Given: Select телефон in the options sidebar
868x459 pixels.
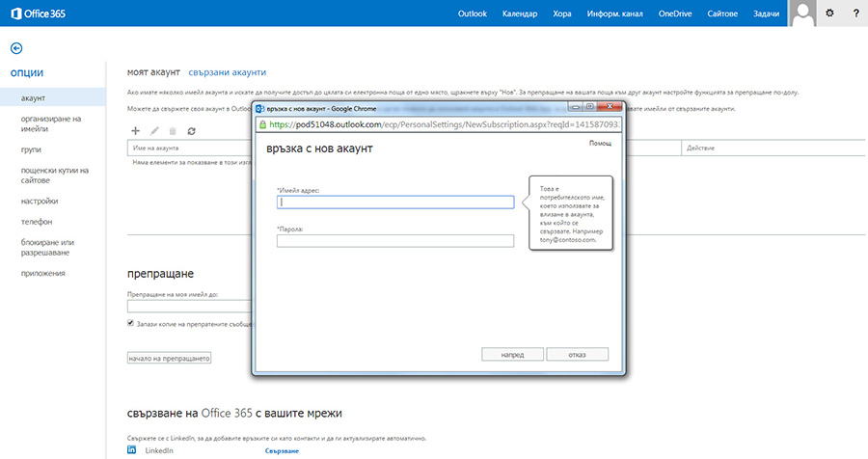Looking at the screenshot, I should (x=37, y=222).
